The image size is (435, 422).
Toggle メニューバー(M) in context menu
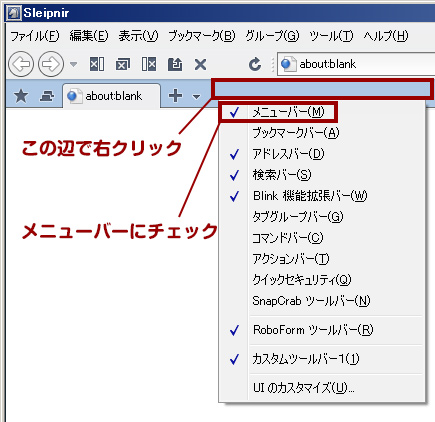[322, 112]
